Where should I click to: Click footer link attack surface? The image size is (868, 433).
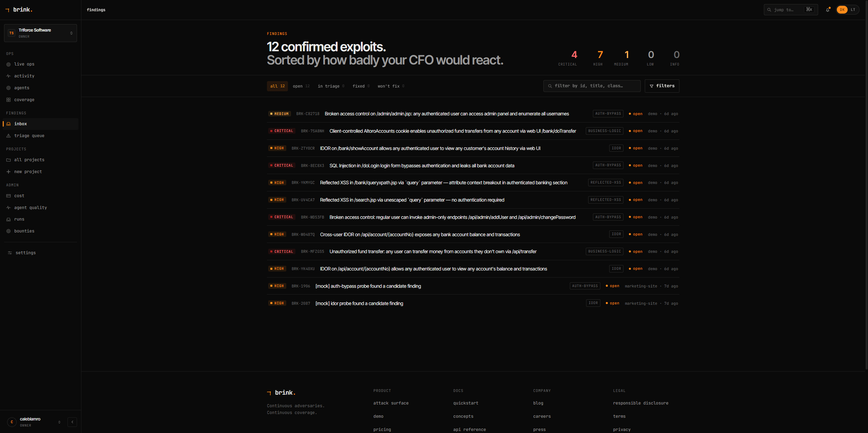(x=391, y=403)
